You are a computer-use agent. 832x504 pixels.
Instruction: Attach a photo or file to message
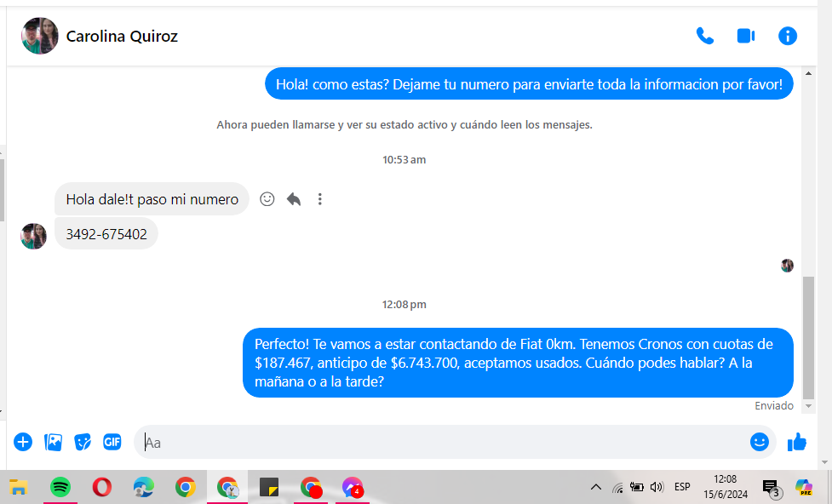[x=53, y=442]
